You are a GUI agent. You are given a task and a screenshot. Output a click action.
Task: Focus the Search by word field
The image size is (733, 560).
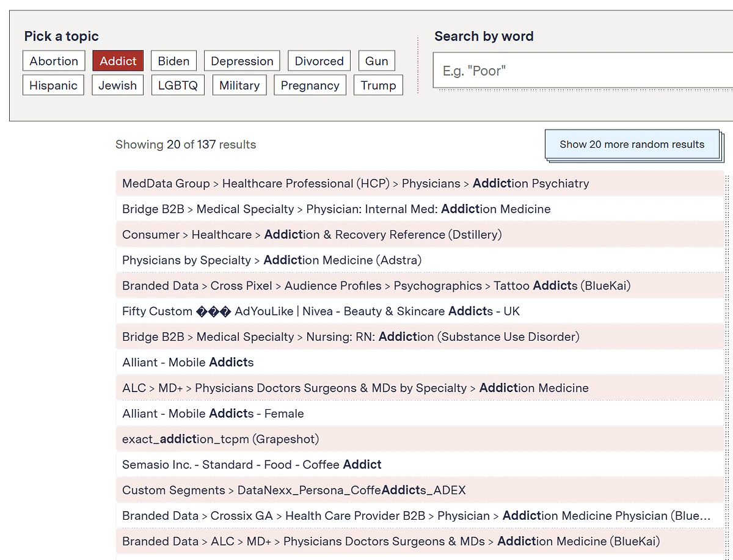583,70
